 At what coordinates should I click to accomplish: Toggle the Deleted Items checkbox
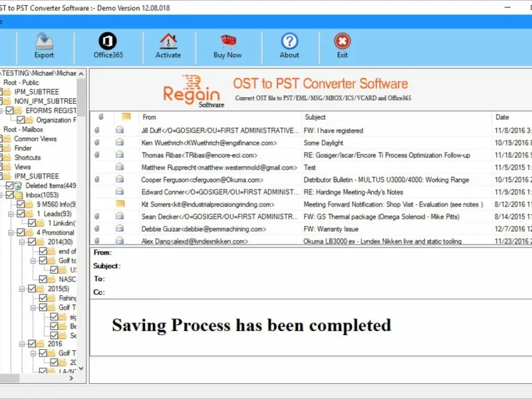coord(9,186)
